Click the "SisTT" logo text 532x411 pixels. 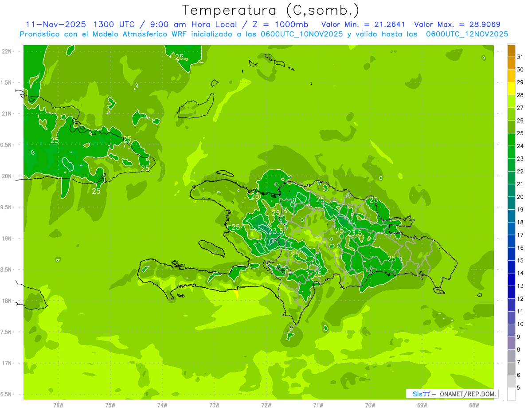pos(421,394)
